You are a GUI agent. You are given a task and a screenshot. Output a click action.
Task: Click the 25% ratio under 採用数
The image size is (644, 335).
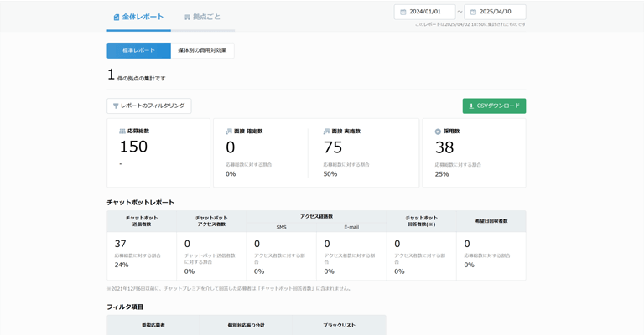[442, 174]
